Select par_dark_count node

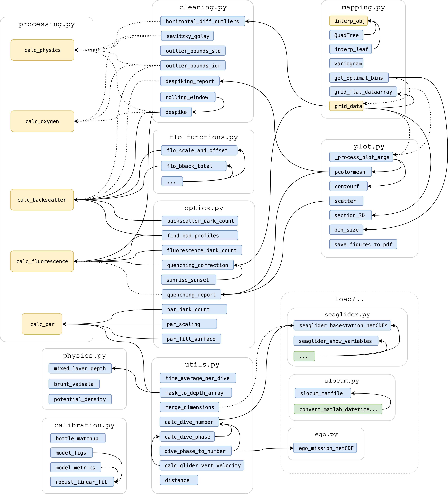point(194,309)
